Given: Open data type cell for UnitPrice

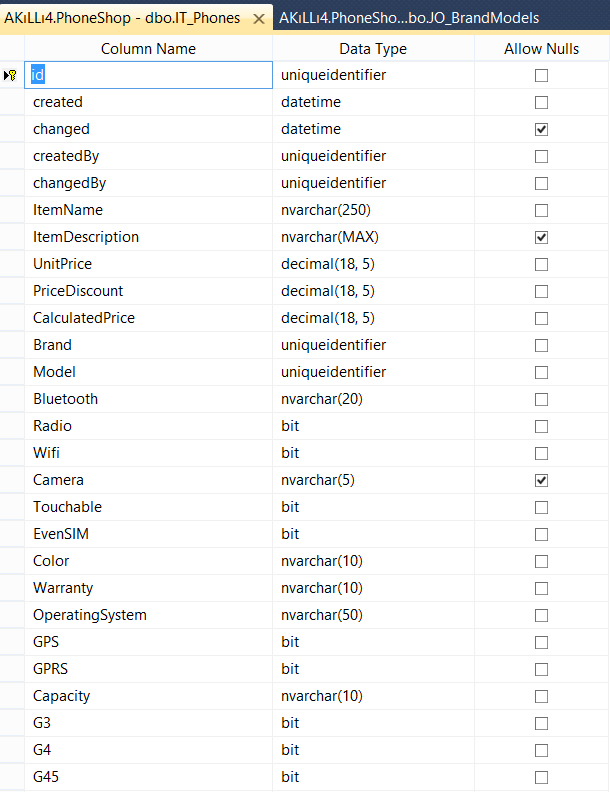Looking at the screenshot, I should (374, 264).
